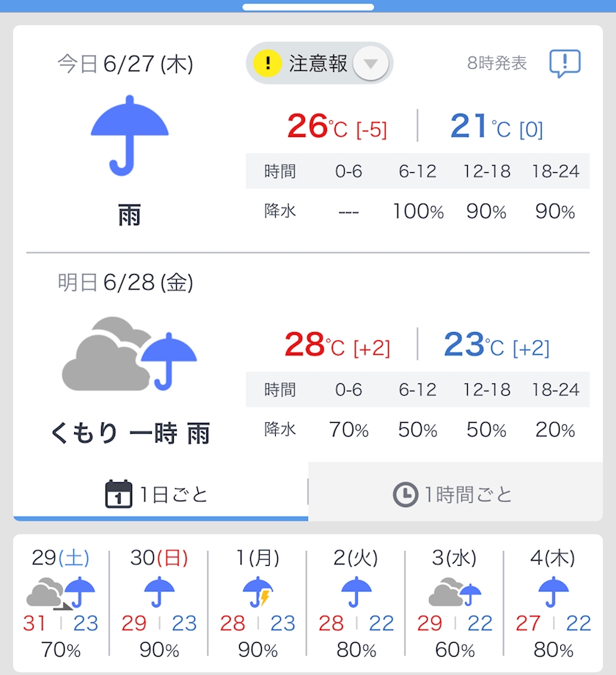This screenshot has width=616, height=675.
Task: Tap the 8時発表 announcement time text
Action: pos(497,64)
